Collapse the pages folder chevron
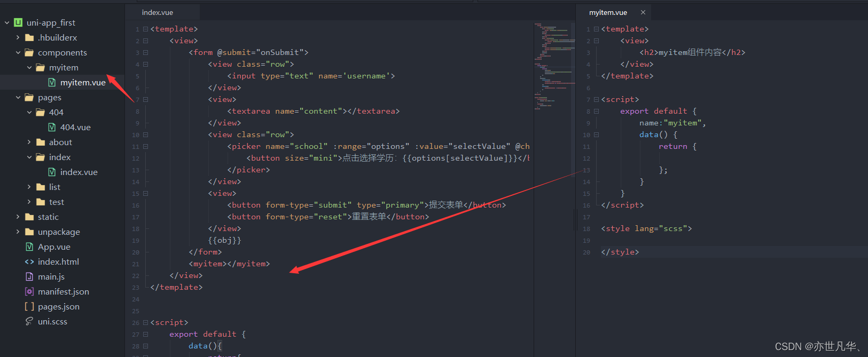868x357 pixels. 18,98
